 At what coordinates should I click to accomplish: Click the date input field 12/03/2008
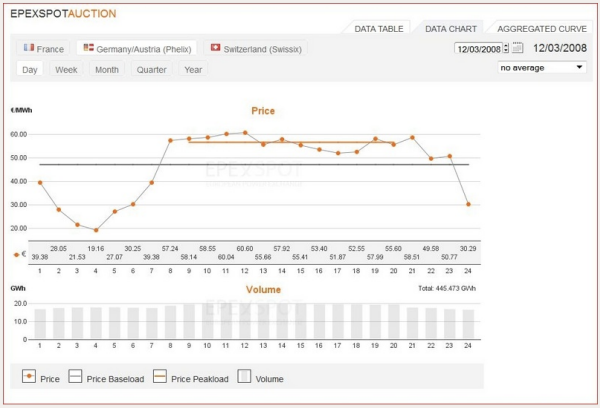pos(479,48)
